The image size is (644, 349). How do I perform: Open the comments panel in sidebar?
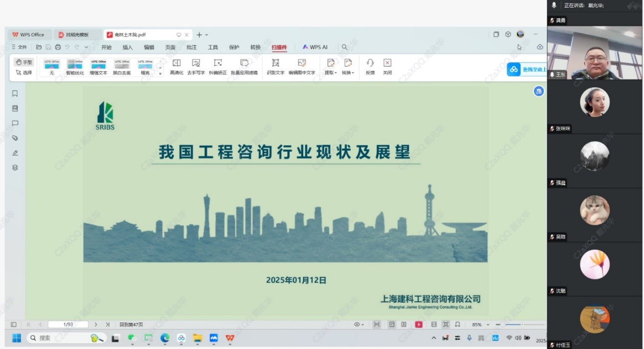coord(15,123)
